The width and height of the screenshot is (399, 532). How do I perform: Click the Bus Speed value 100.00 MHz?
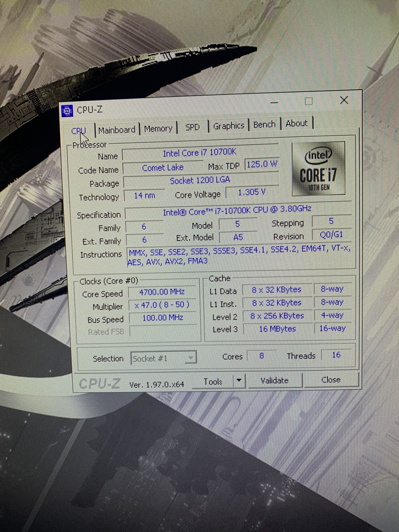tap(163, 318)
